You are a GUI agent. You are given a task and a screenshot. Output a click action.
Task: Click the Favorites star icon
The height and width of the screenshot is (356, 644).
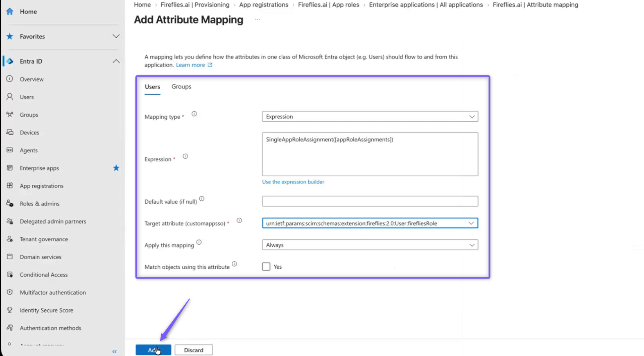click(10, 36)
